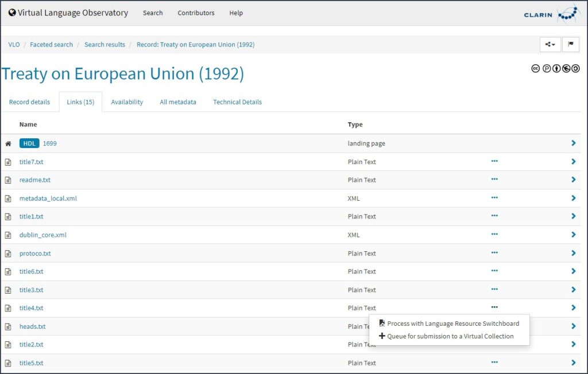This screenshot has width=588, height=374.
Task: Open options ellipsis for dublin_core.xml row
Action: [494, 234]
